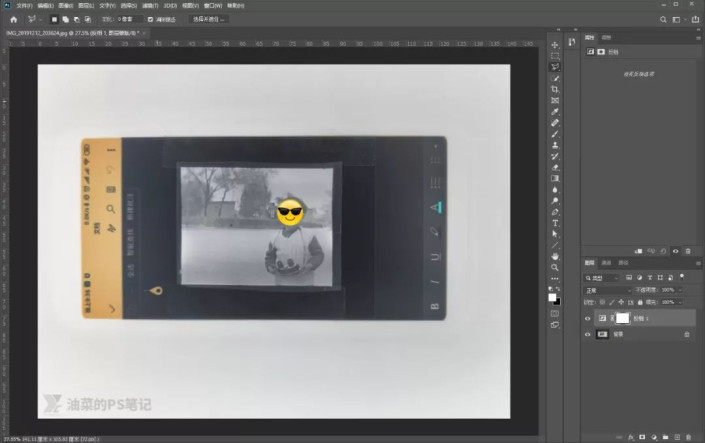Click the Home button in options bar

[x=13, y=19]
